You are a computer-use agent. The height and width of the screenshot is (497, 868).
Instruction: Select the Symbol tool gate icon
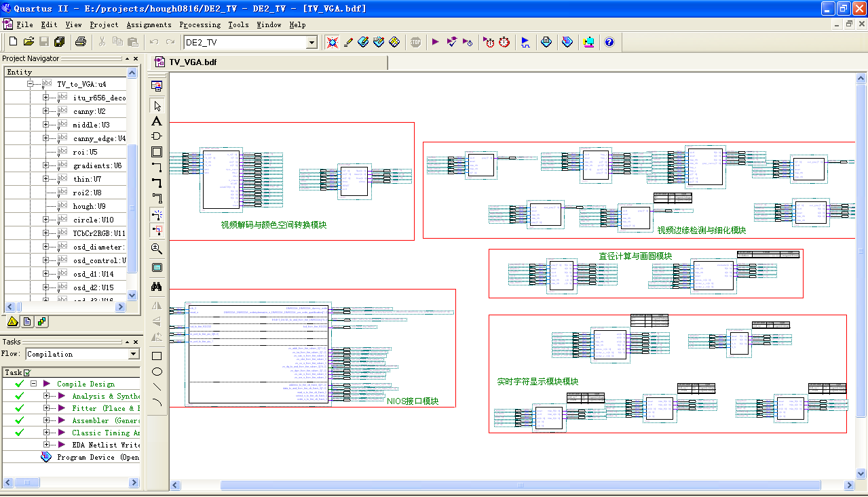(157, 136)
